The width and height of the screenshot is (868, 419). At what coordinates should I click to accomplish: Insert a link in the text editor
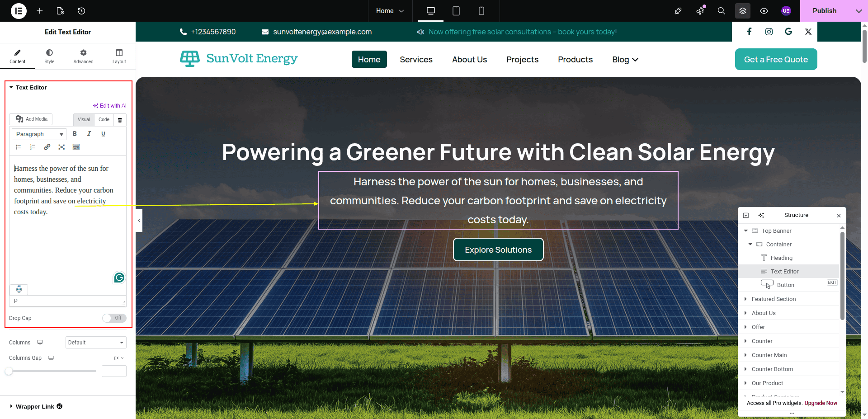pos(47,147)
